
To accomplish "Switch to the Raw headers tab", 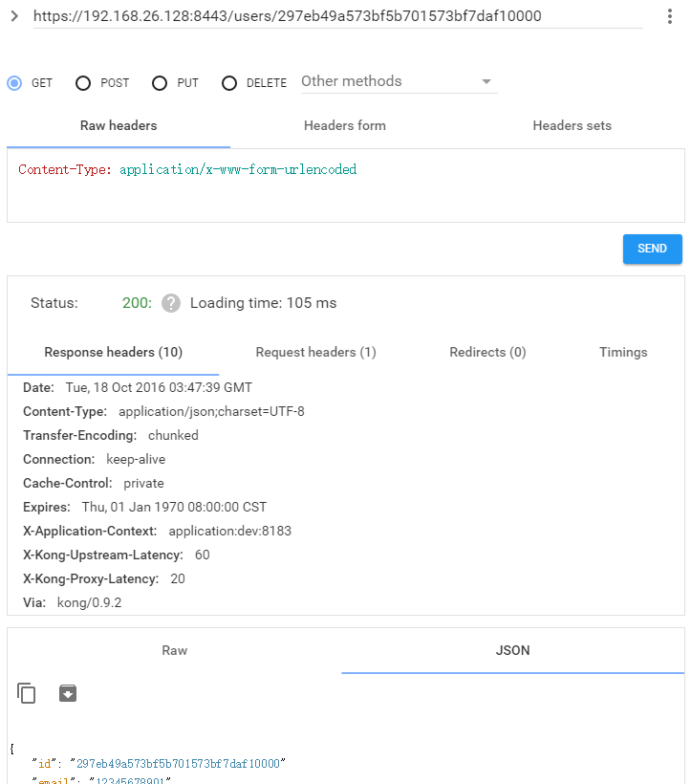I will [x=119, y=125].
